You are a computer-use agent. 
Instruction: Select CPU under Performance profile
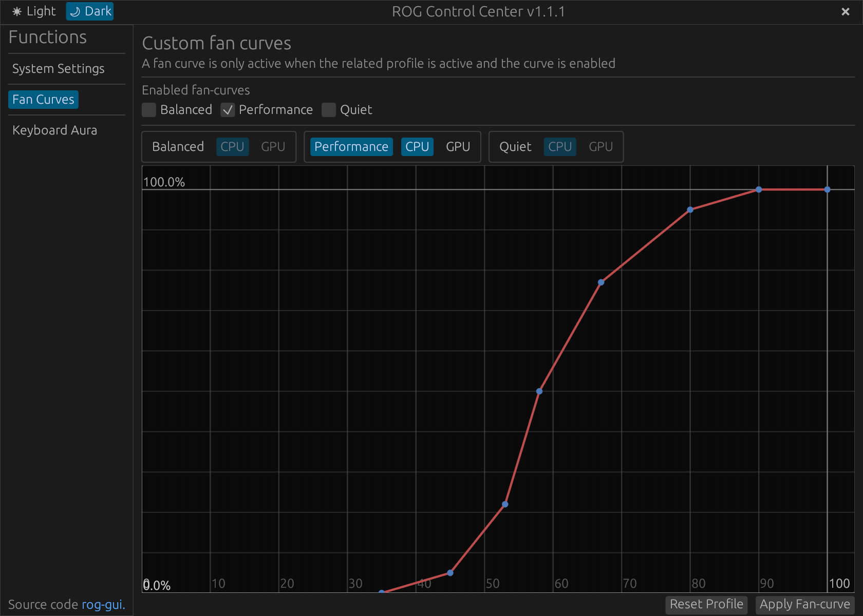[417, 147]
